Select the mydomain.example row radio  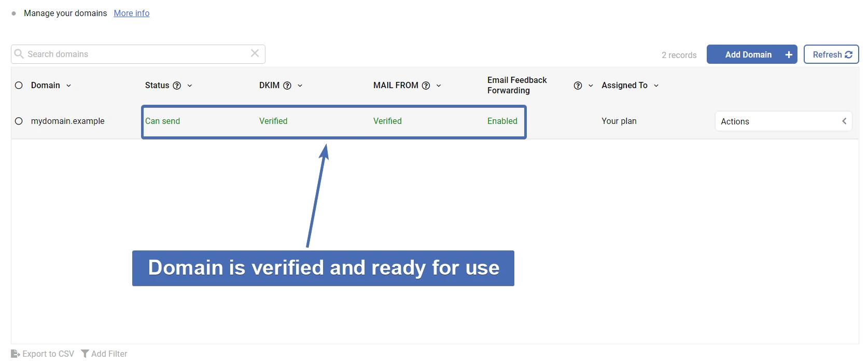point(19,121)
